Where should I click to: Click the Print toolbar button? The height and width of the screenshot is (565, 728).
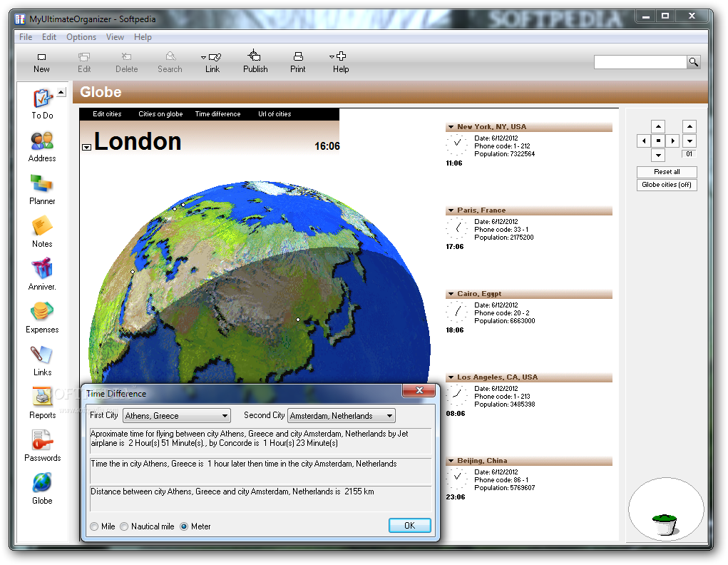coord(297,63)
